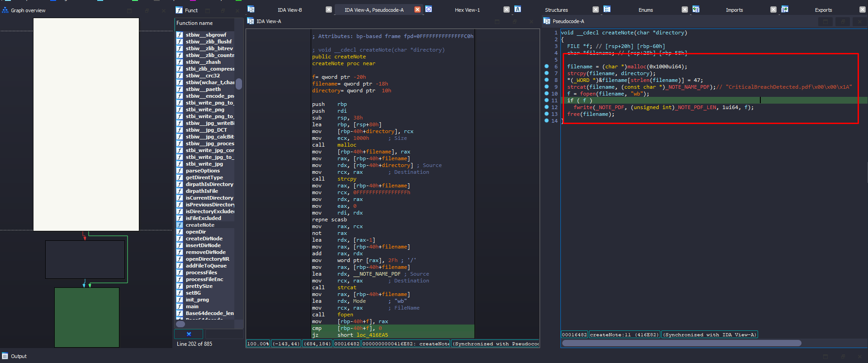Select the isFileExcluded function
This screenshot has height=363, width=868.
pyautogui.click(x=204, y=218)
